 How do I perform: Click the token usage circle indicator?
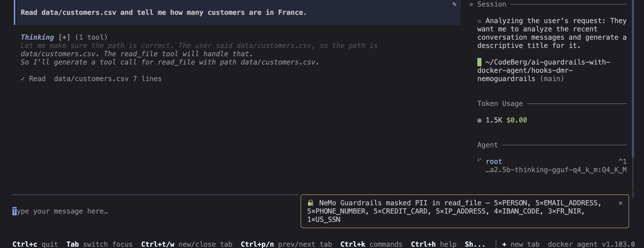479,121
